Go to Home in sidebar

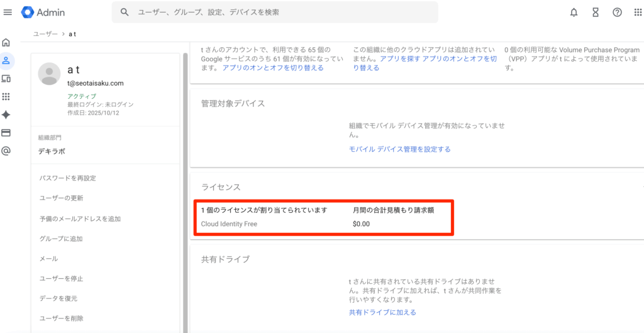[6, 43]
